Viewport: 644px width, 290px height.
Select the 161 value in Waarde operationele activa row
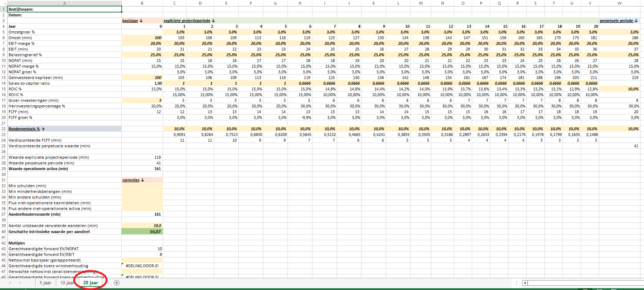142,169
